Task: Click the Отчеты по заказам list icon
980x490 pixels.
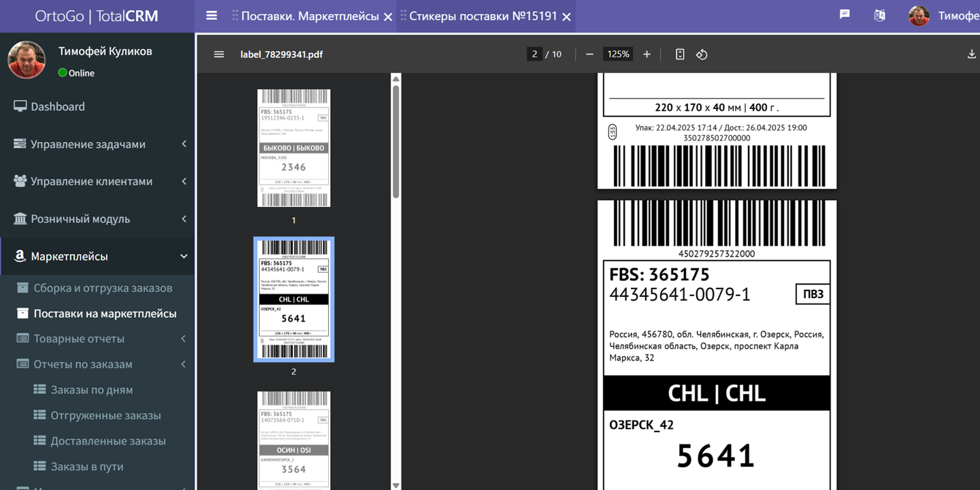Action: click(22, 364)
